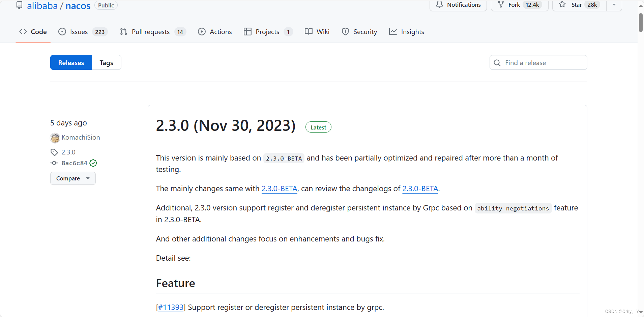
Task: Click the 'ability negotiations' code text
Action: pyautogui.click(x=513, y=208)
